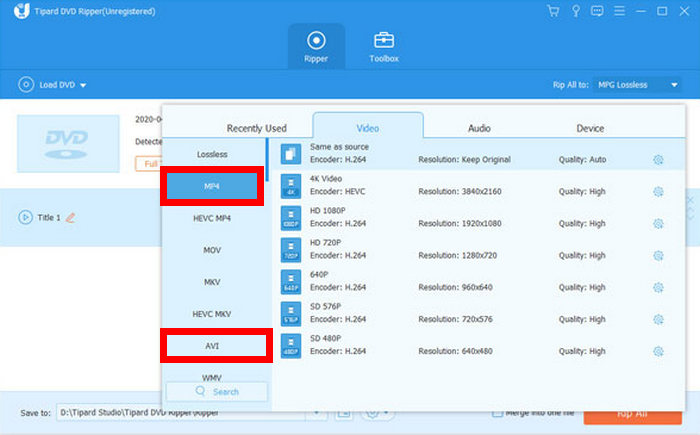Screen dimensions: 700x435
Task: Click the format Search field
Action: coord(217,392)
